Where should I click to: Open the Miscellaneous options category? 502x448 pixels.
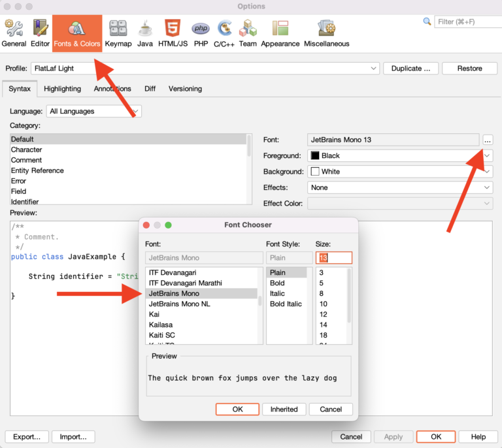pyautogui.click(x=327, y=33)
